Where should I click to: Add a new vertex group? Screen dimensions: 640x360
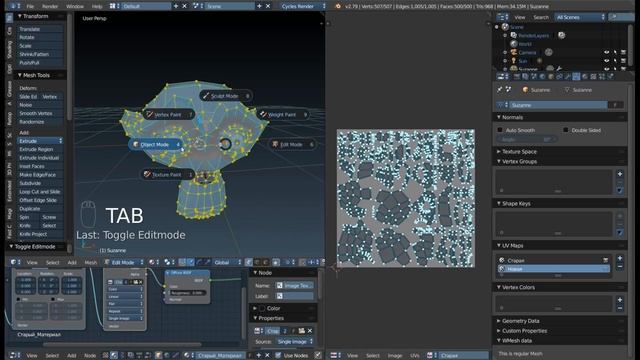[620, 174]
